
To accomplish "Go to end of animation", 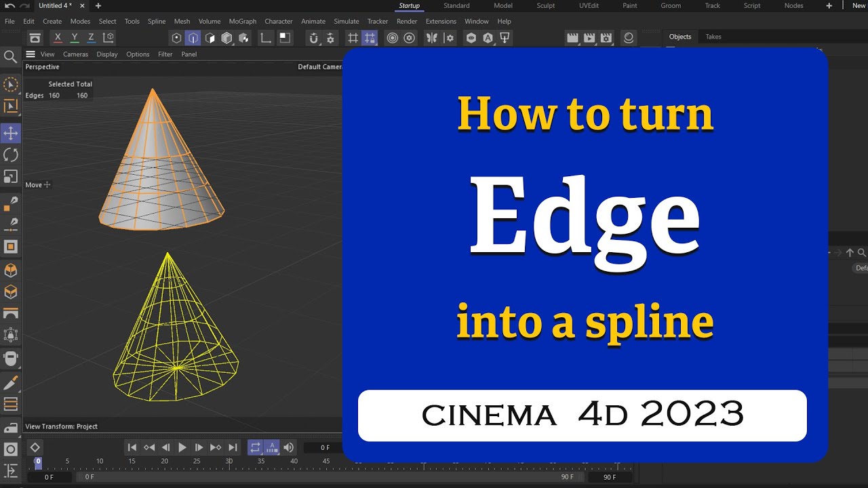I will point(233,447).
